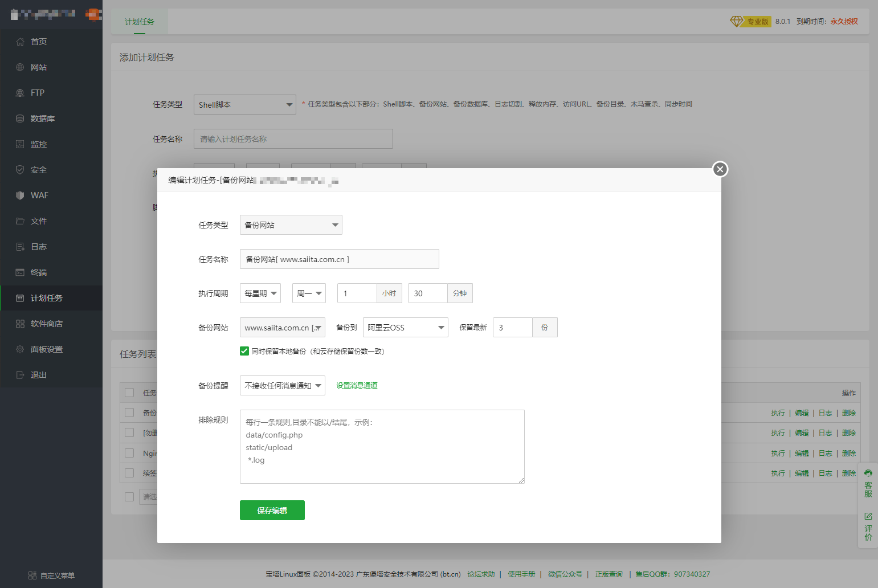The height and width of the screenshot is (588, 878).
Task: Tick the task list header checkbox
Action: [129, 393]
